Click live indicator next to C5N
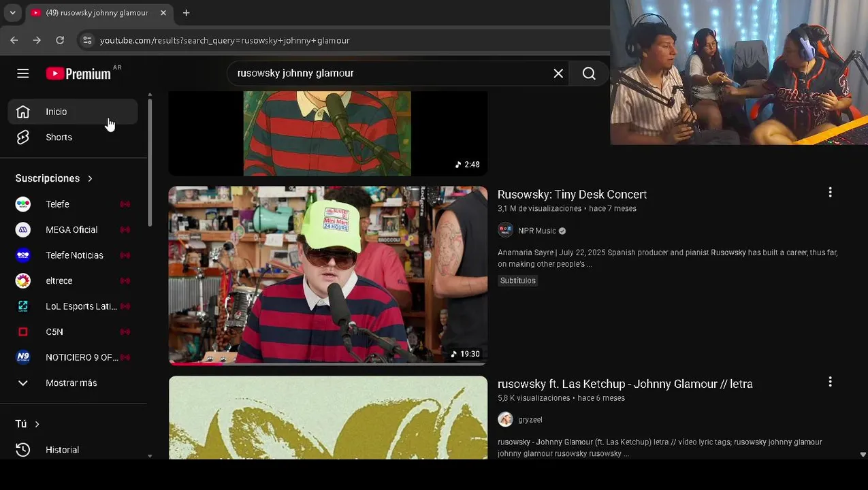Screen dimensions: 868x490 coord(125,331)
